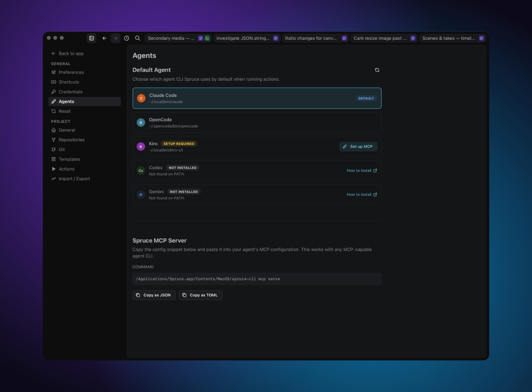Open Reset settings
The image size is (532, 392).
click(85, 111)
